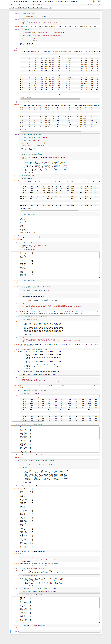Interrupt the kernel with the stop icon
The image size is (111, 644).
(33, 7)
